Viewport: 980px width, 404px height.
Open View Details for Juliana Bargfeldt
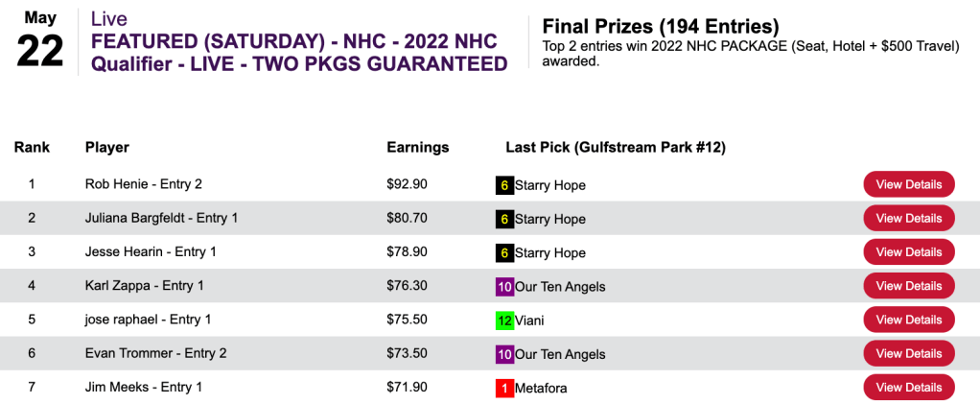coord(908,218)
